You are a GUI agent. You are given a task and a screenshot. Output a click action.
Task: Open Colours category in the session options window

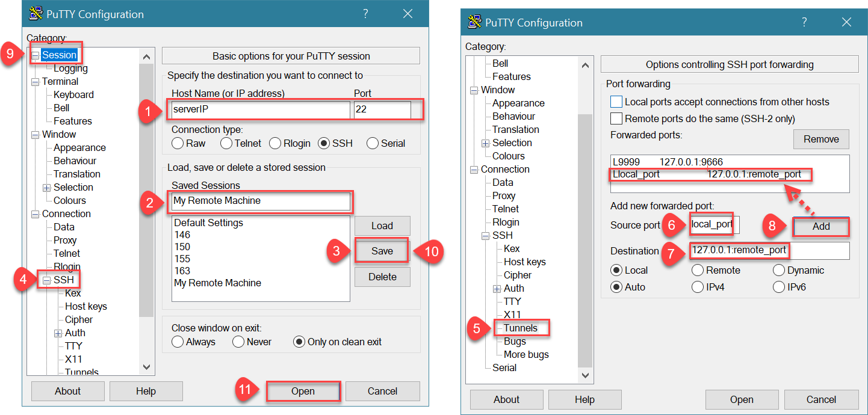70,200
